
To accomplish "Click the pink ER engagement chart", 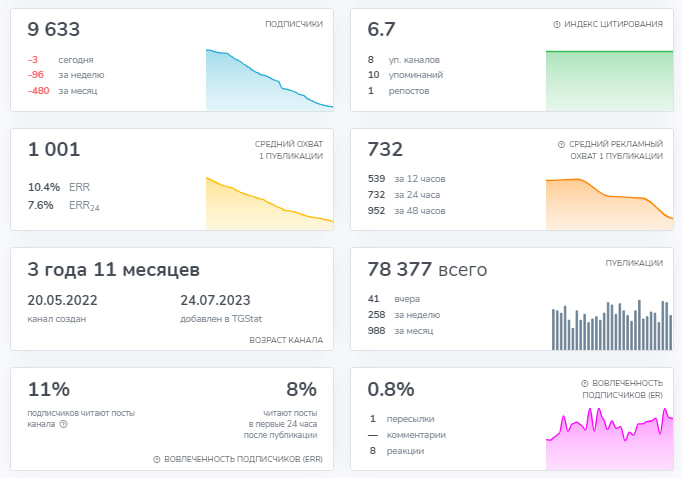I will [609, 439].
